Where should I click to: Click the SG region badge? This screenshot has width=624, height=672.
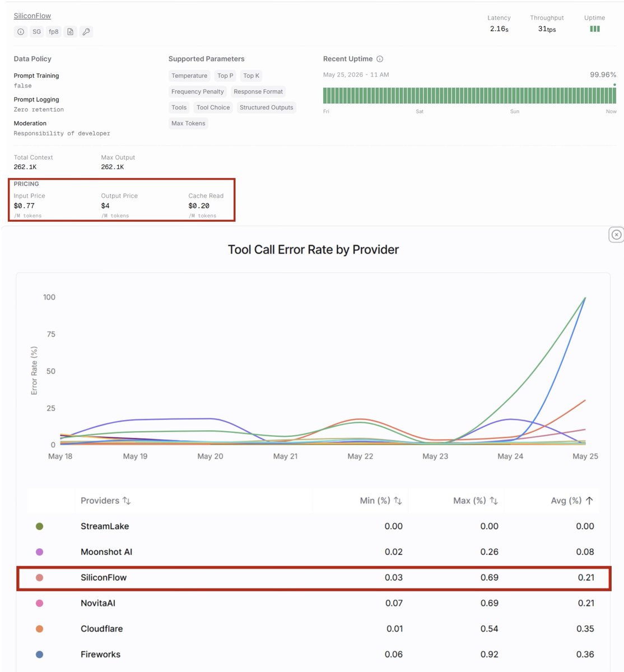click(x=37, y=32)
